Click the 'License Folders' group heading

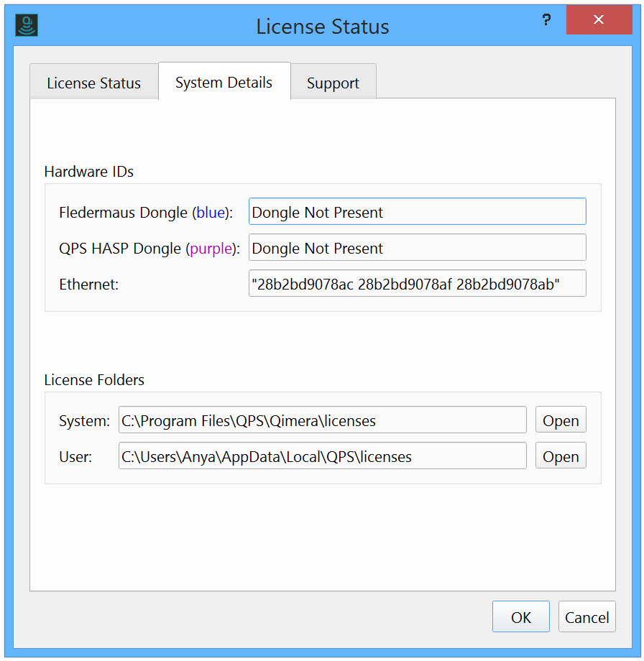point(94,380)
